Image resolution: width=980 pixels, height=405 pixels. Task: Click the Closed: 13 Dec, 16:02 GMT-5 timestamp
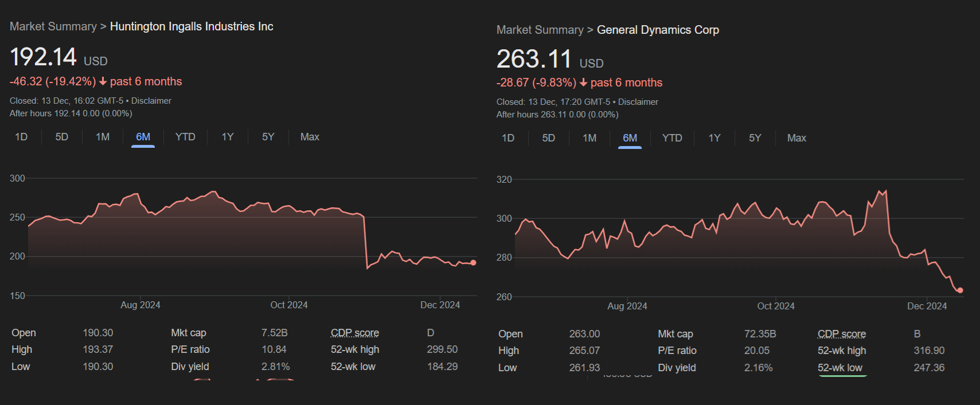(x=67, y=101)
